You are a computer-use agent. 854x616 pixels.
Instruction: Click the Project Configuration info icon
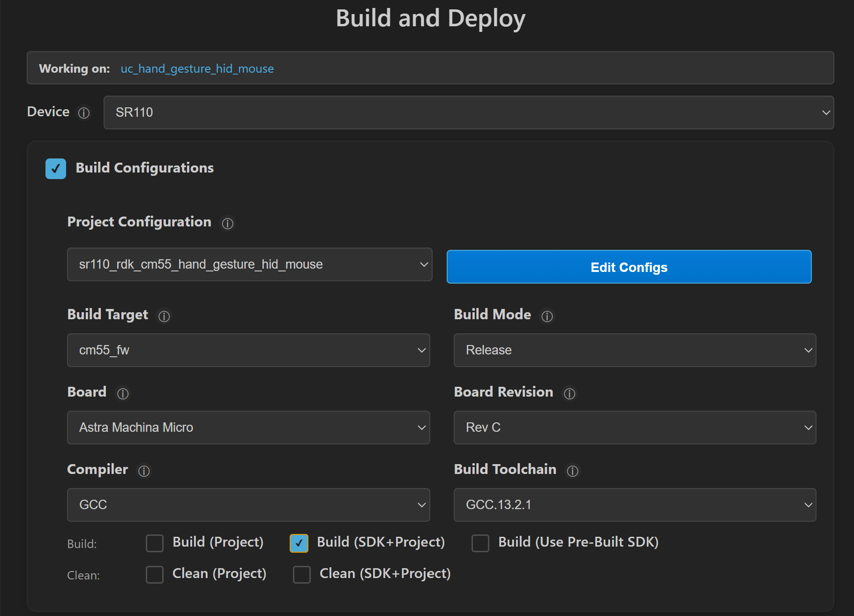(x=227, y=224)
